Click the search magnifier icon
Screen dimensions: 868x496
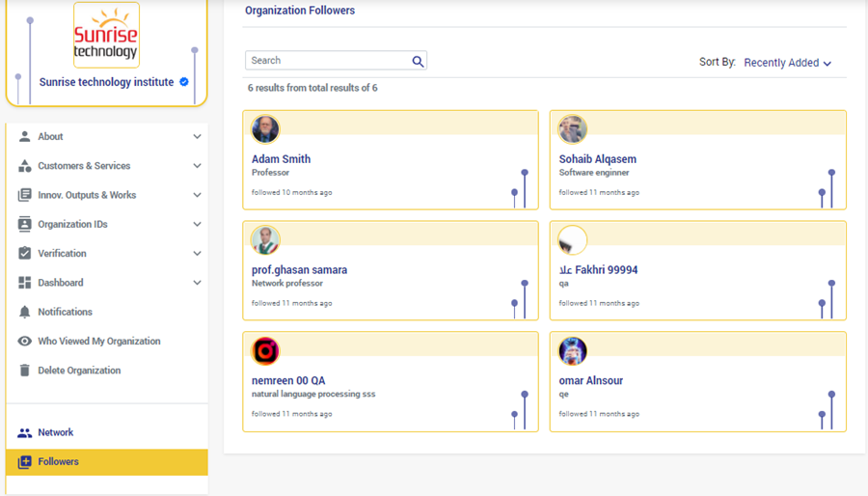(418, 61)
